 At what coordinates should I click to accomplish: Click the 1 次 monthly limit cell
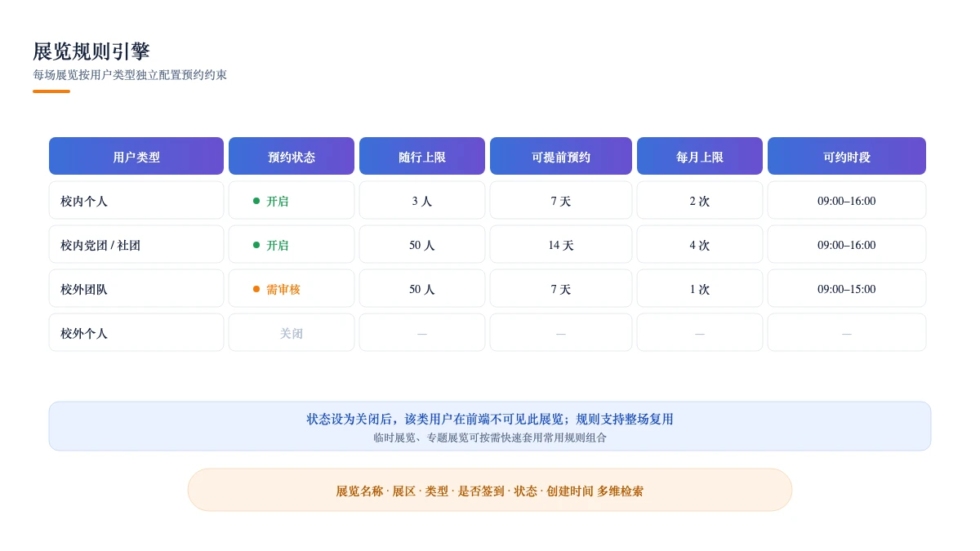(700, 288)
